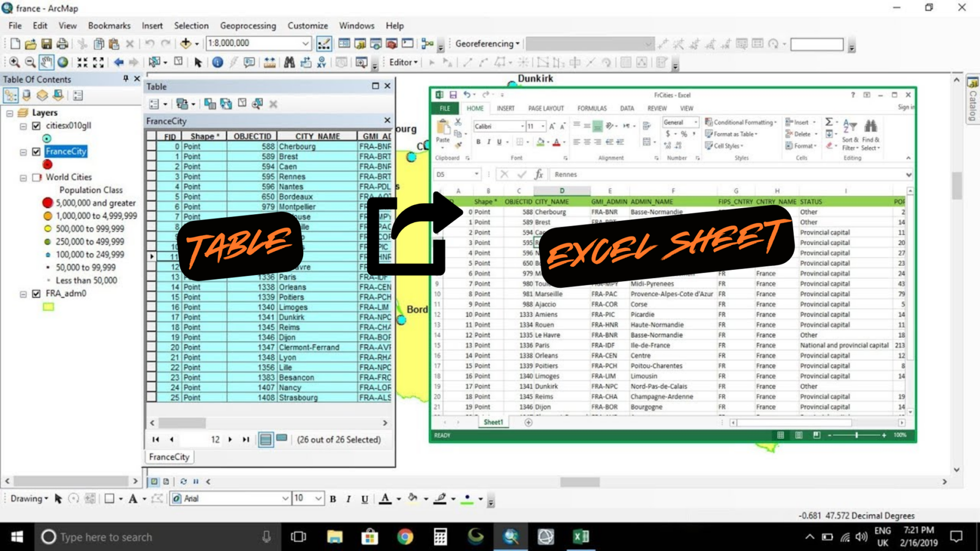Click Format as Table in Excel
Image resolution: width=980 pixels, height=551 pixels.
coord(733,133)
